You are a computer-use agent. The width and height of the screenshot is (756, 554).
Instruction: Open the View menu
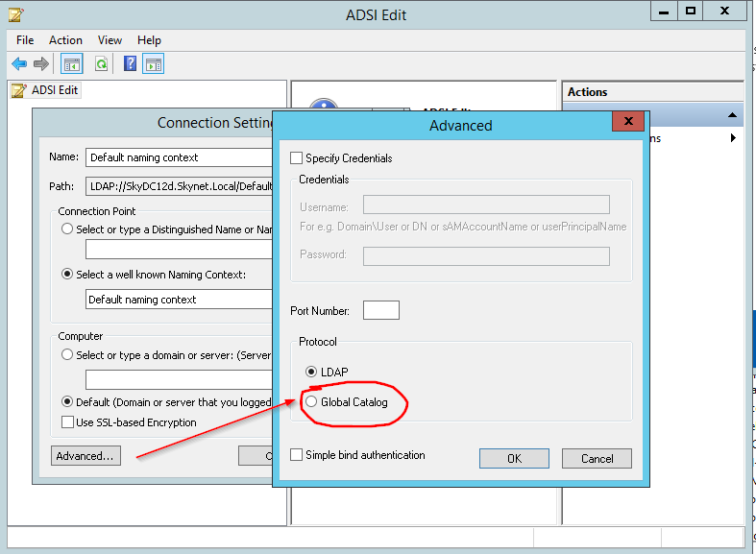click(110, 40)
